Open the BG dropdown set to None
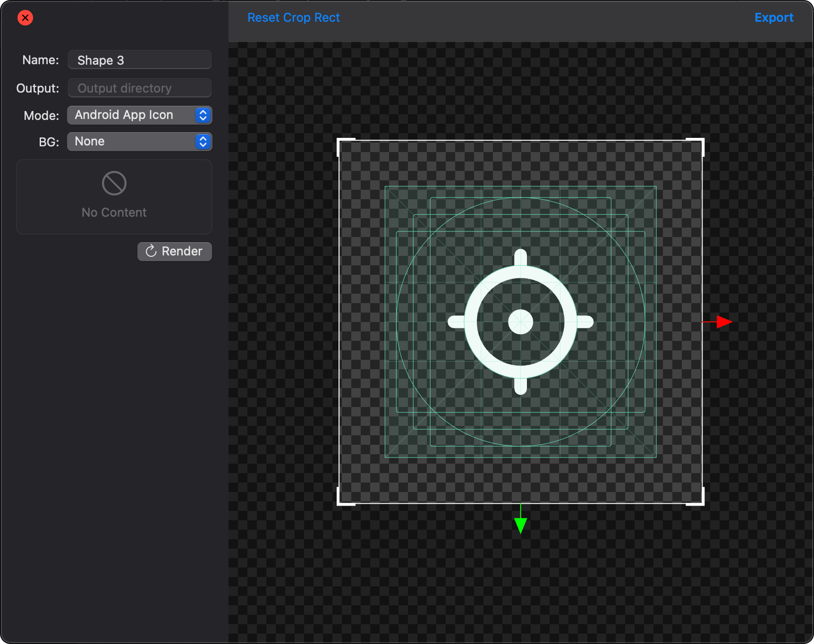814x644 pixels. coord(139,142)
